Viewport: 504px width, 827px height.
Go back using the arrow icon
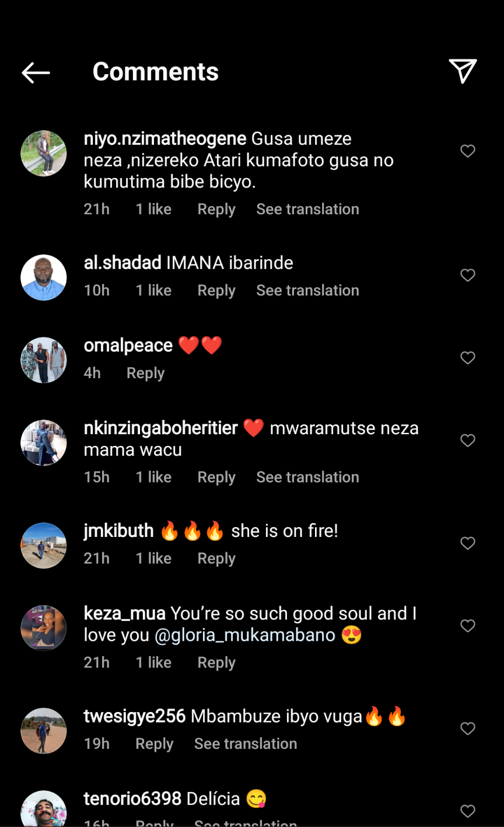[36, 72]
